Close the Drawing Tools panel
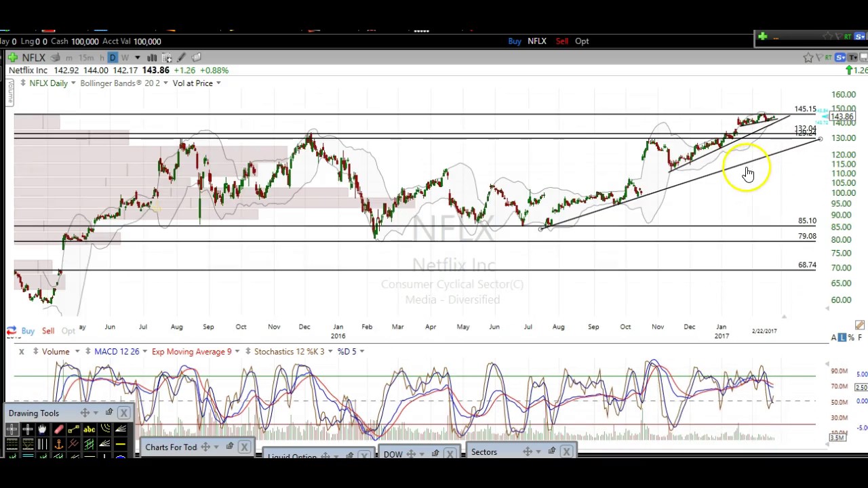The image size is (868, 488). pyautogui.click(x=123, y=413)
